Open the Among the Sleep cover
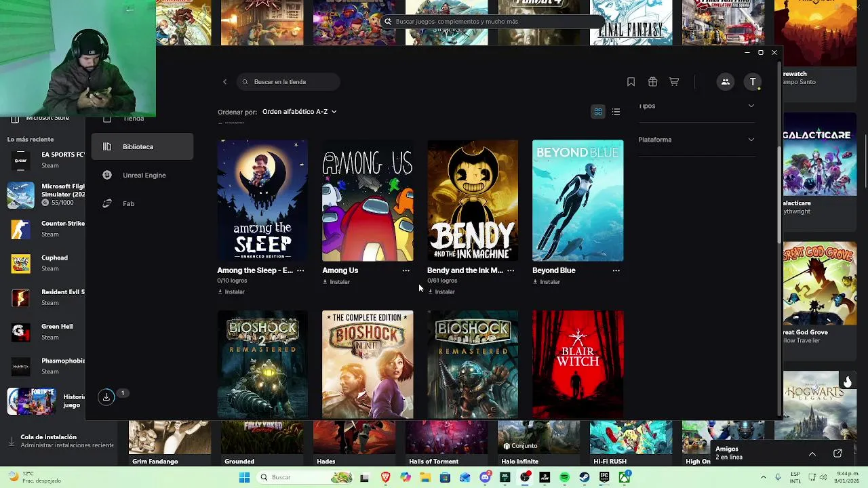This screenshot has width=868, height=488. 262,201
